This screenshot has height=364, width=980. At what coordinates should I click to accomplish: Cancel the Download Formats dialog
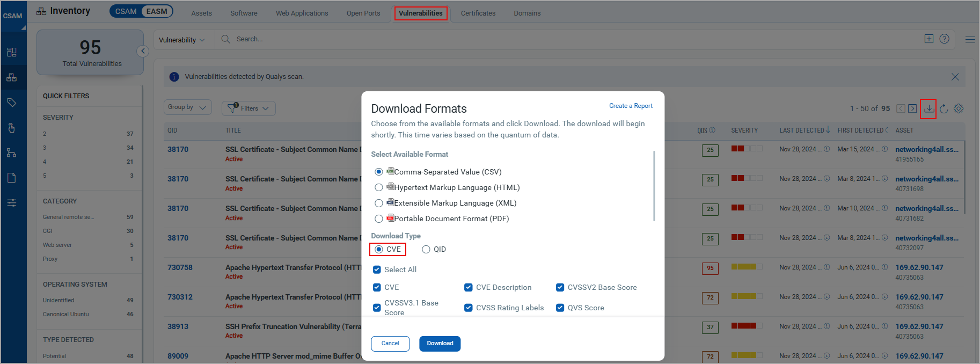pyautogui.click(x=390, y=344)
